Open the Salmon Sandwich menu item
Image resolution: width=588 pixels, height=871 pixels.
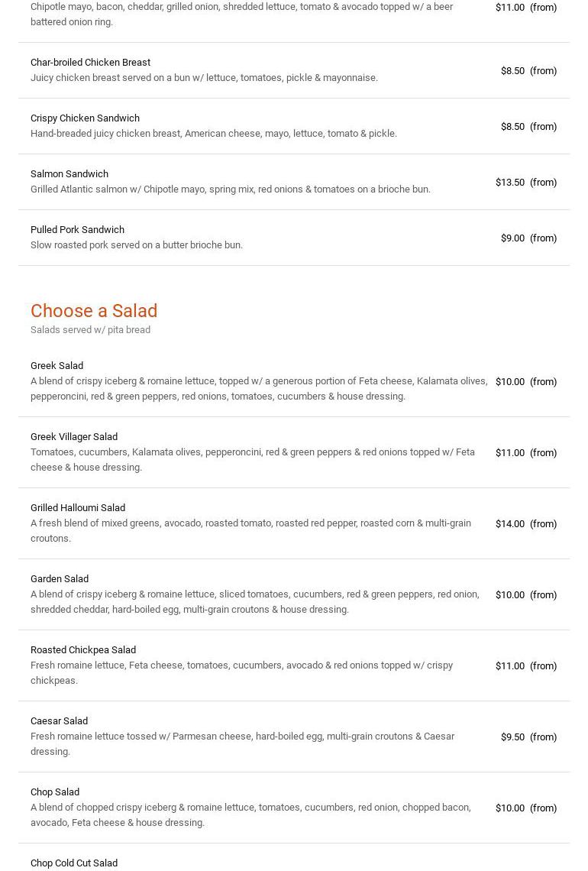(x=69, y=174)
